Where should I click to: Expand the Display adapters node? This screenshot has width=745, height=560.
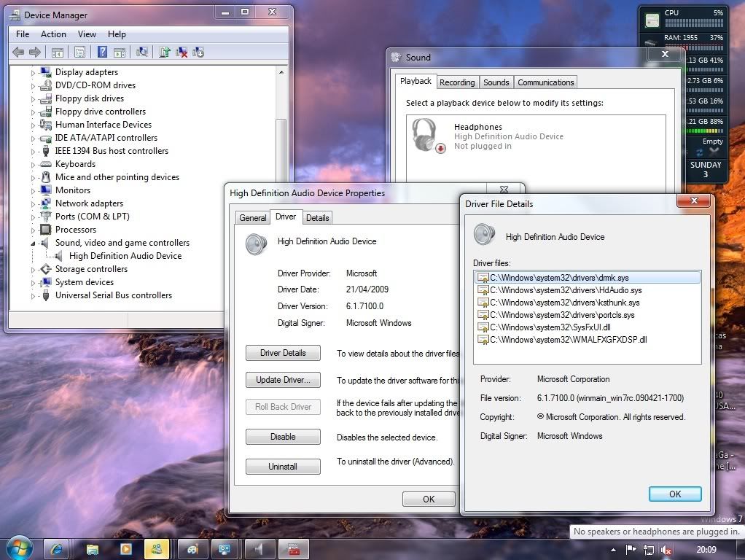(33, 72)
